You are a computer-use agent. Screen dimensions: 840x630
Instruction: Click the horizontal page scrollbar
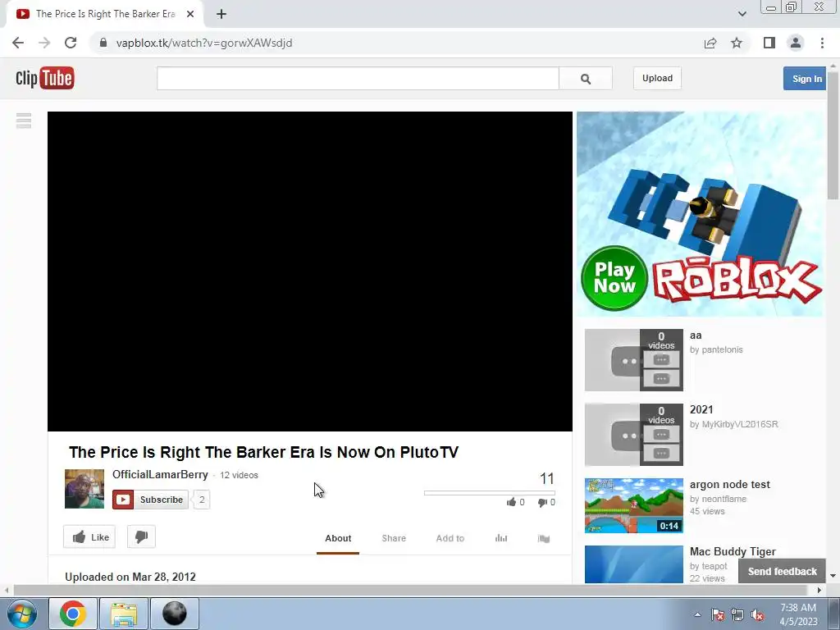pos(411,590)
